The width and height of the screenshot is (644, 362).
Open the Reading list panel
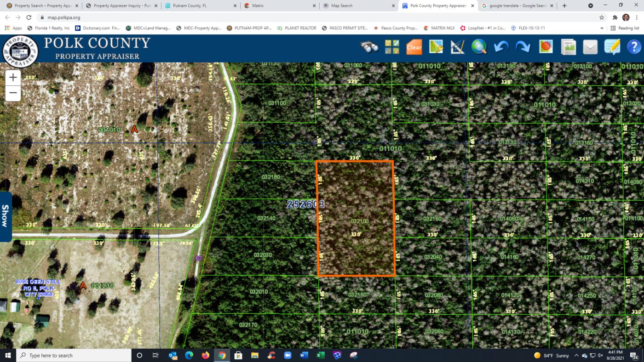coord(625,28)
